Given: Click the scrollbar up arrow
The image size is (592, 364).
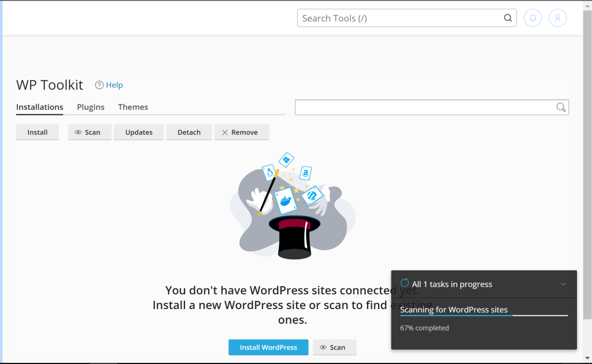Looking at the screenshot, I should click(587, 5).
